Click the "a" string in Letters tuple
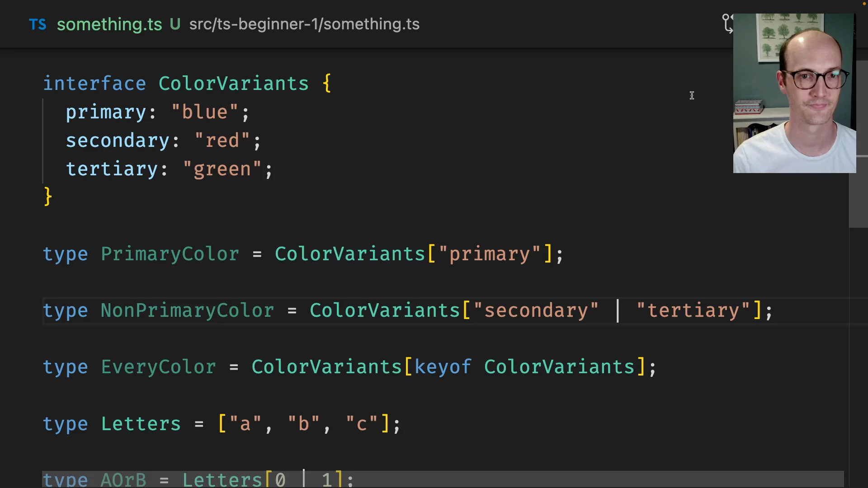Viewport: 868px width, 488px height. coord(245,424)
